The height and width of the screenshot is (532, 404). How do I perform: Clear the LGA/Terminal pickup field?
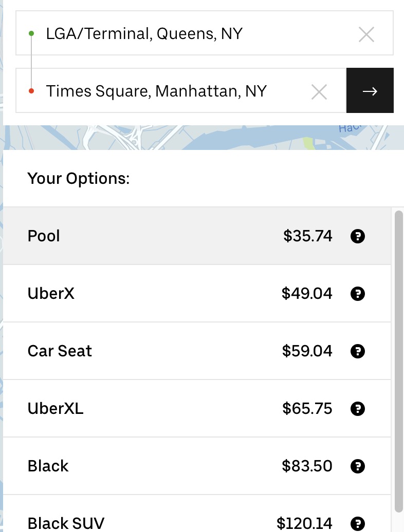366,34
